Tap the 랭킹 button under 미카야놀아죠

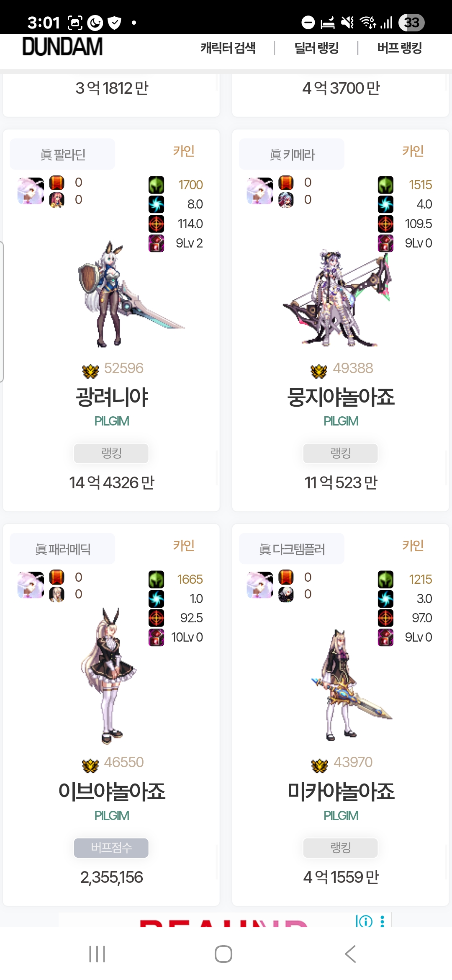[341, 848]
